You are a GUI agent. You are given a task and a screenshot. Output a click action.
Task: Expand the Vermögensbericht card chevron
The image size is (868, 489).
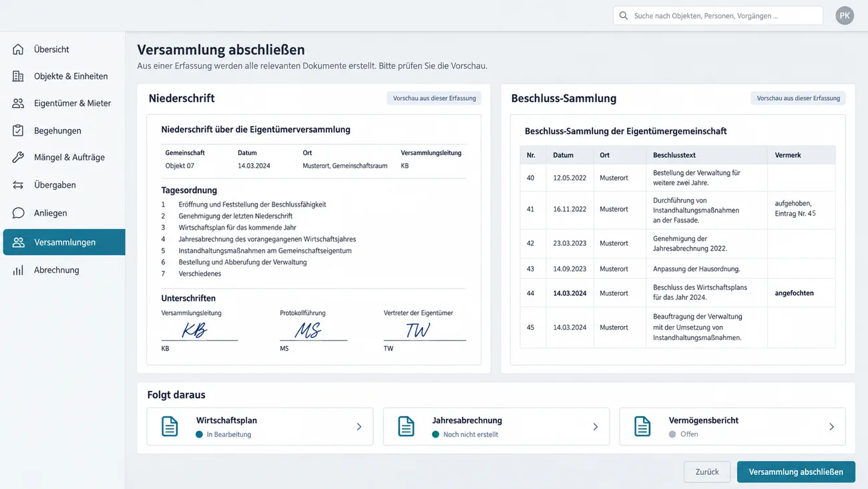tap(832, 426)
